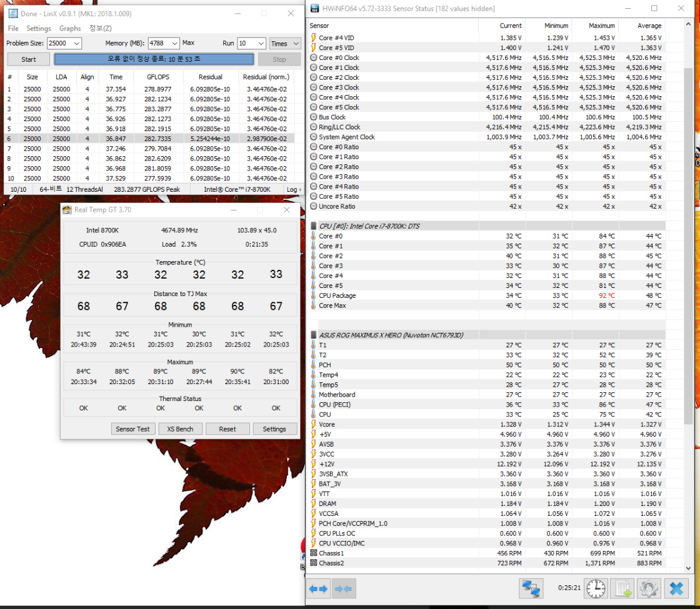Select the System Agent Clock row in HWiNFO
This screenshot has width=700, height=609.
(x=486, y=137)
